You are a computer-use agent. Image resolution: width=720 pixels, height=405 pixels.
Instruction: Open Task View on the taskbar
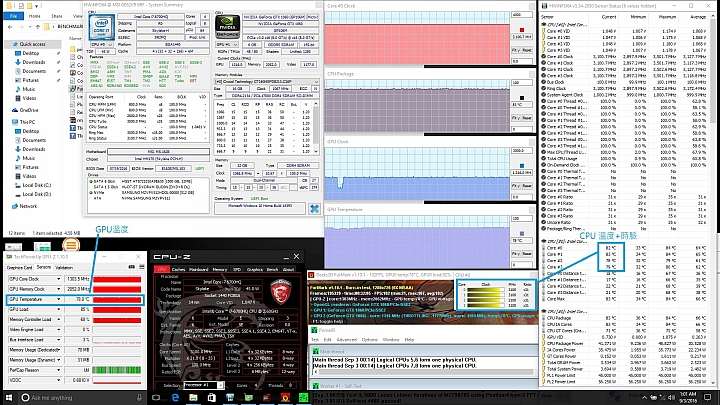(156, 398)
